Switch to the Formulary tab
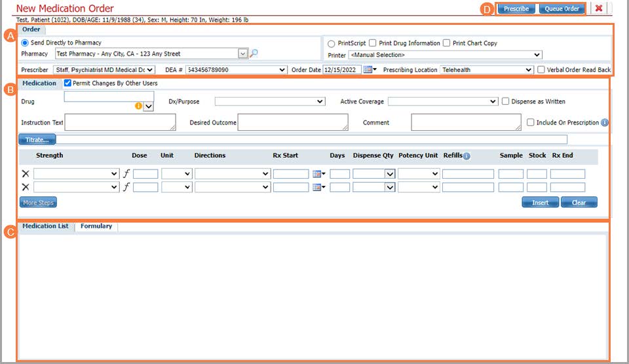This screenshot has height=364, width=629. pyautogui.click(x=96, y=227)
